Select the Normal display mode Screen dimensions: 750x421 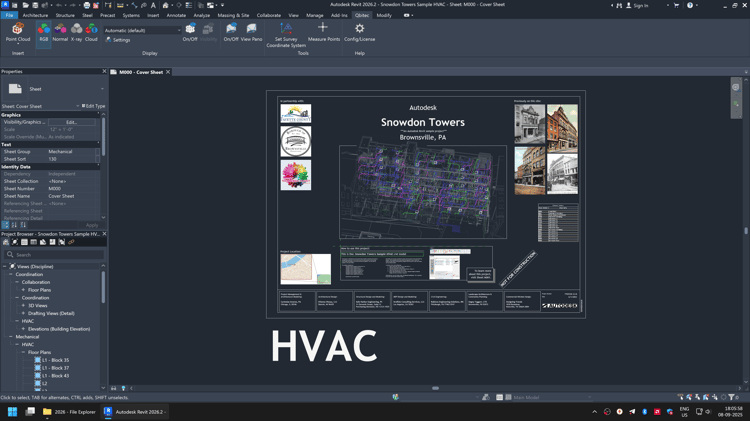click(60, 32)
